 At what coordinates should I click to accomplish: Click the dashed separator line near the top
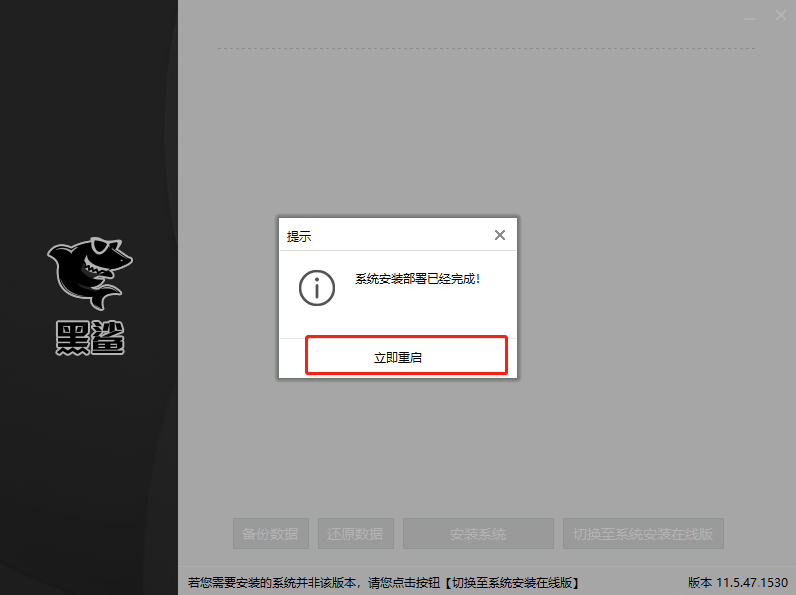[486, 48]
